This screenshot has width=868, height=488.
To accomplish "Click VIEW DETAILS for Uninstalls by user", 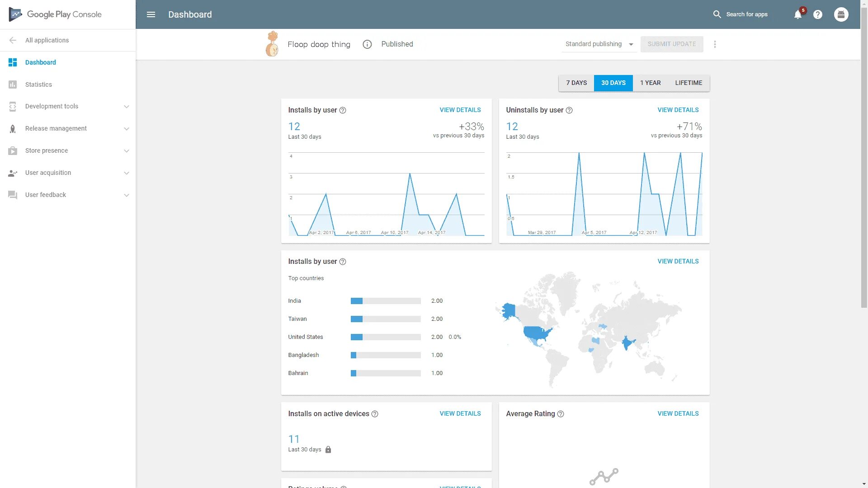I will pos(678,110).
